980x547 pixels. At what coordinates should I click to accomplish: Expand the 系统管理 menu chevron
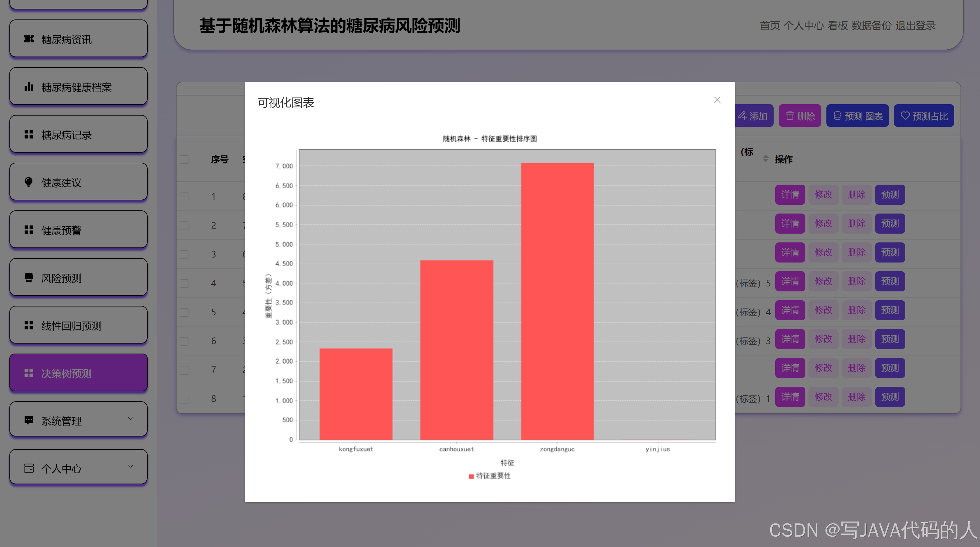point(130,419)
